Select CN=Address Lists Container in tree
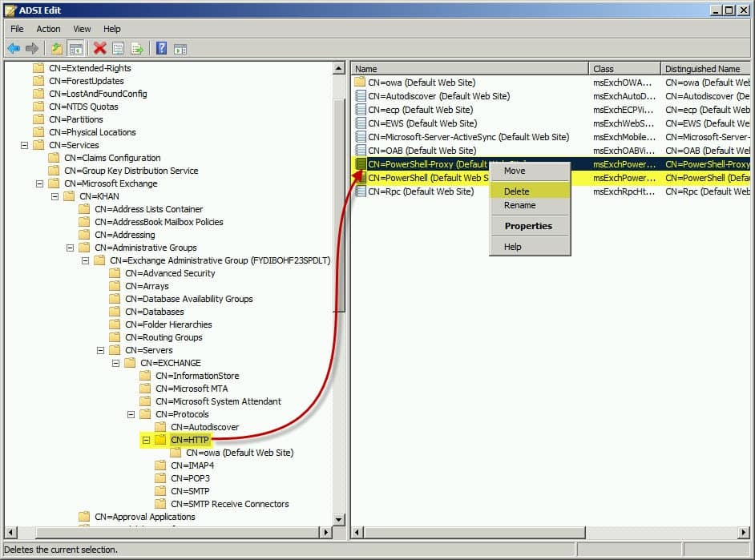 [x=149, y=209]
